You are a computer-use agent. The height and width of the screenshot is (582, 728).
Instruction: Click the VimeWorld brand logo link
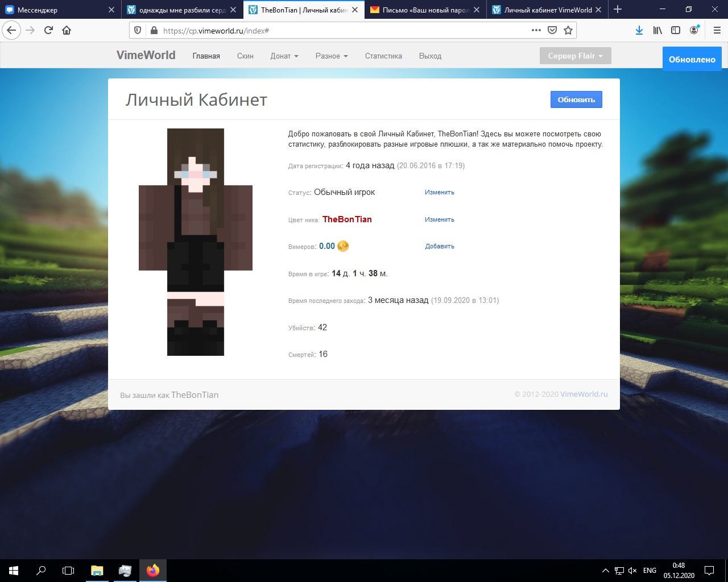[146, 55]
